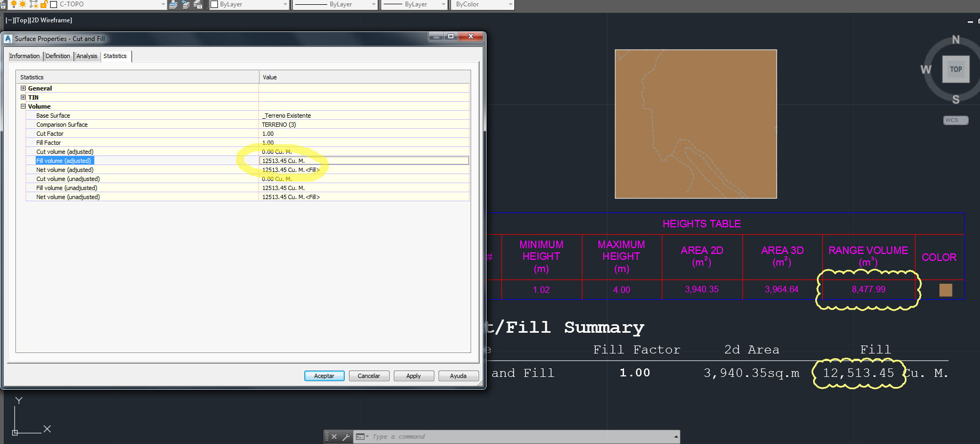Switch to the Information tab

(x=25, y=56)
